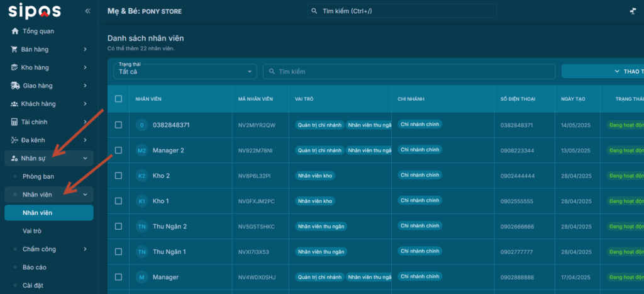This screenshot has height=294, width=644.
Task: Click avatar icon of employee 0382848371
Action: point(142,125)
